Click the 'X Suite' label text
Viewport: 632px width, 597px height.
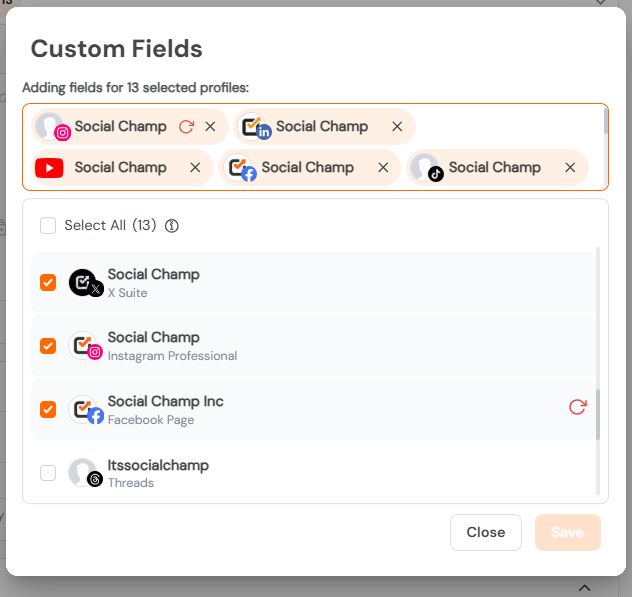point(127,293)
